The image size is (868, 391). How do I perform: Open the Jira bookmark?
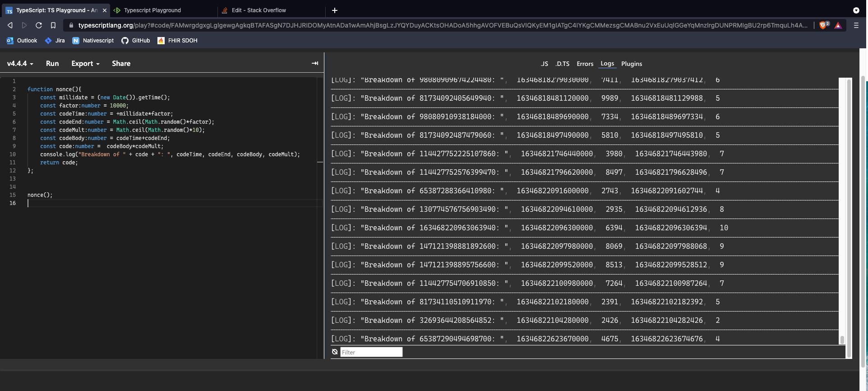click(x=55, y=40)
